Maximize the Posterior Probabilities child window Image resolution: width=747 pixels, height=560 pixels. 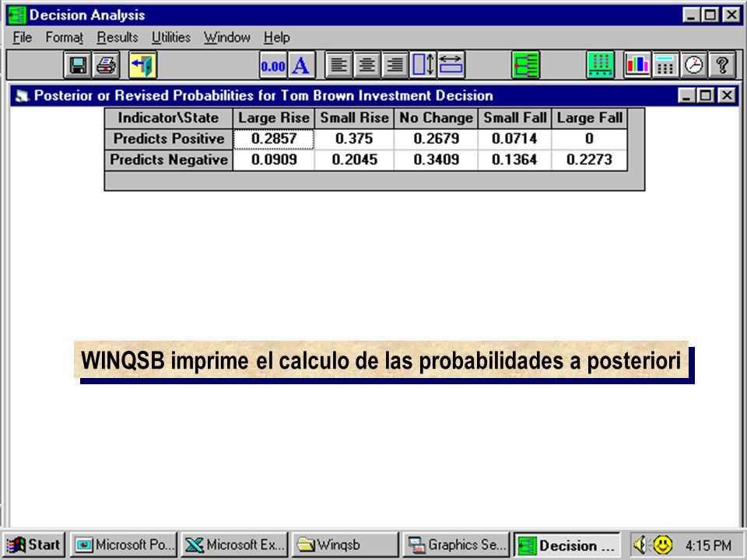705,96
